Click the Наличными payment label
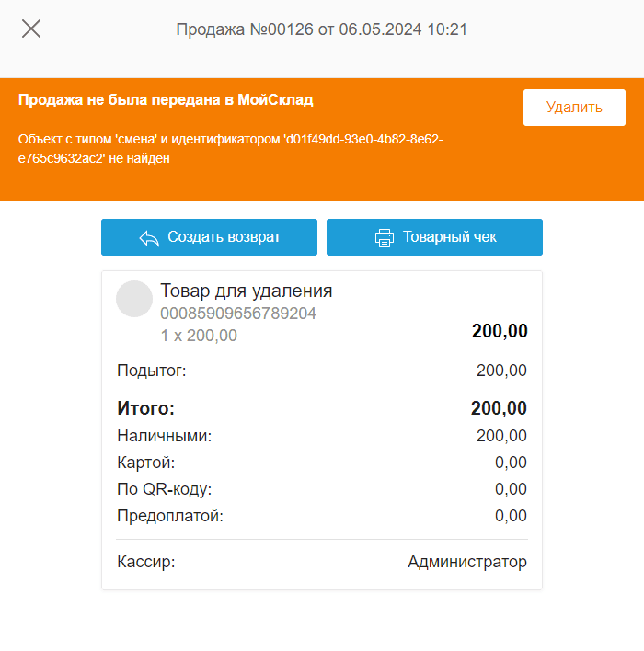 coord(165,436)
